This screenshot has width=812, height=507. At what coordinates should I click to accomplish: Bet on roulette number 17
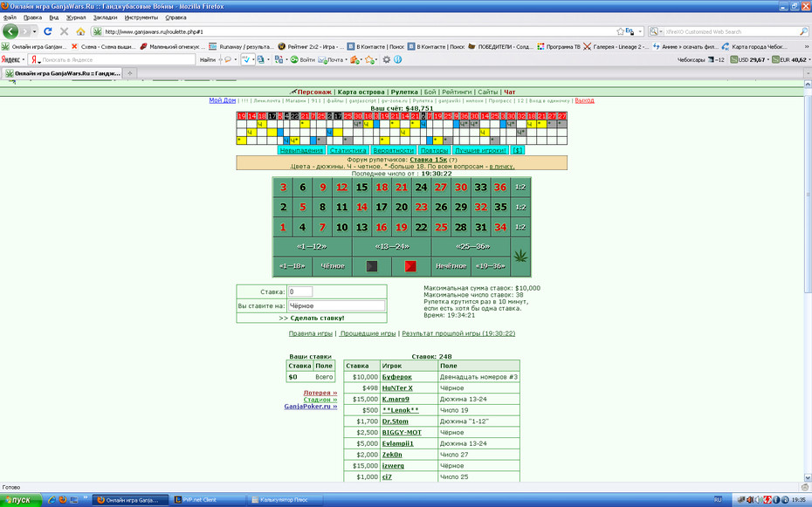(x=382, y=207)
